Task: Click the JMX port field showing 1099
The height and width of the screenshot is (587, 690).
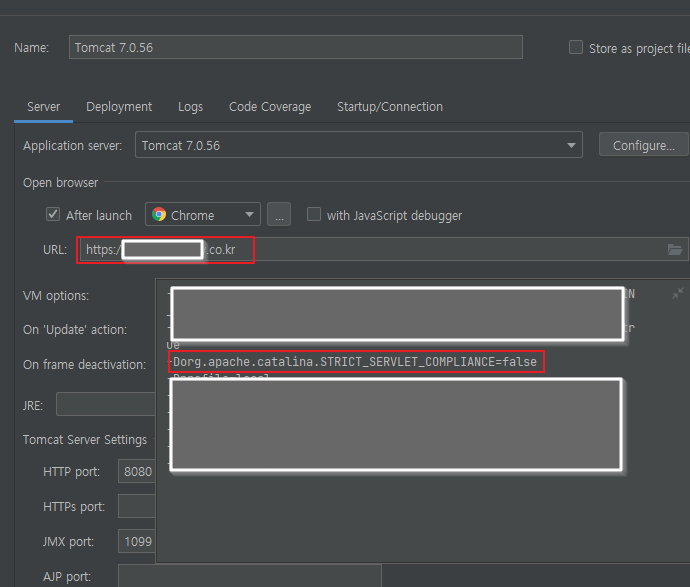Action: (136, 541)
